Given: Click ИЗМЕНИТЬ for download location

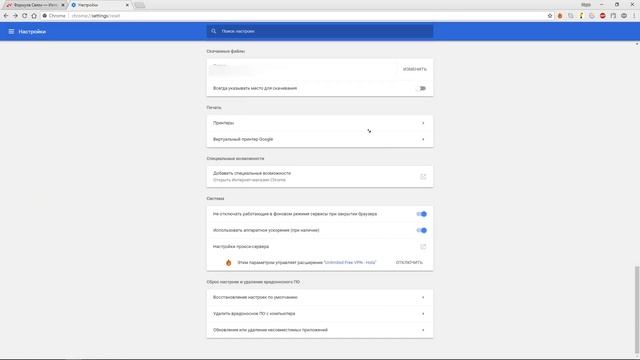Looking at the screenshot, I should [x=415, y=69].
